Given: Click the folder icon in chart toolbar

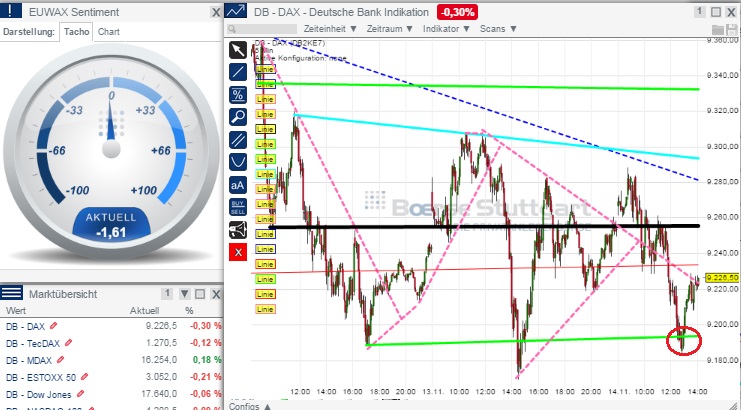Looking at the screenshot, I should 718,29.
